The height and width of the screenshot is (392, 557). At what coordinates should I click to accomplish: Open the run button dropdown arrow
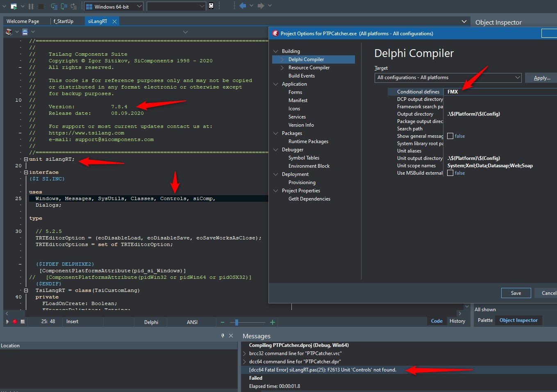23,6
